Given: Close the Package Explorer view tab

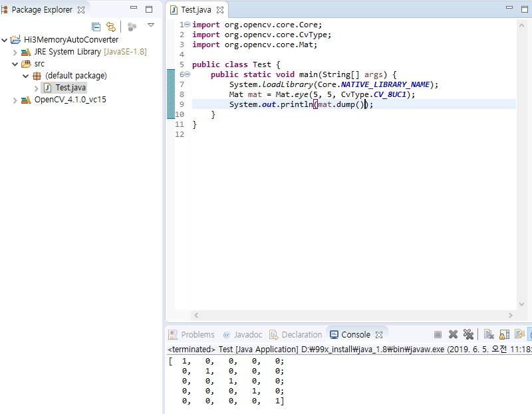Looking at the screenshot, I should click(80, 10).
